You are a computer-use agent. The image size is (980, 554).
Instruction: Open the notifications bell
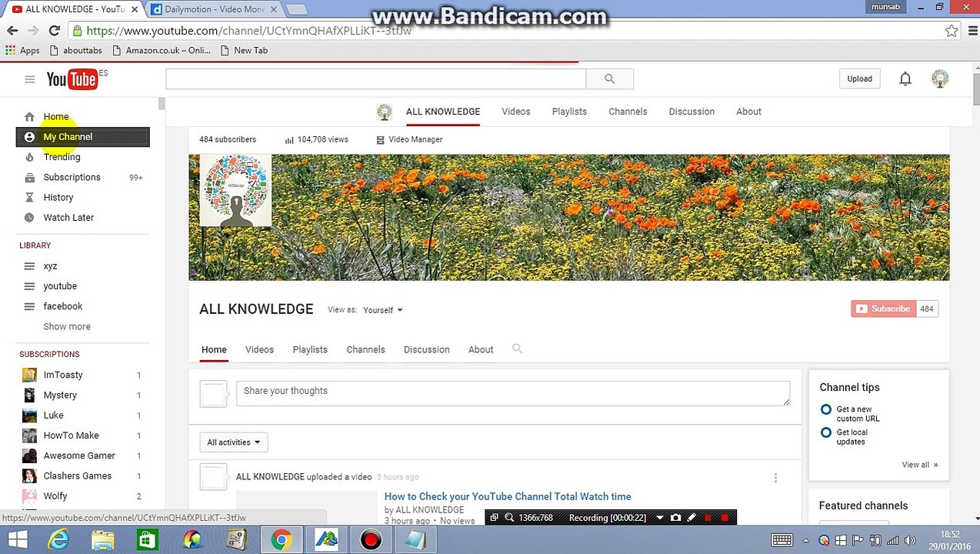point(905,78)
